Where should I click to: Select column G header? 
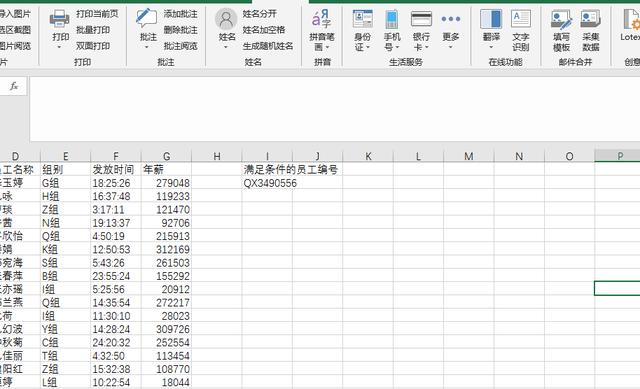tap(166, 156)
